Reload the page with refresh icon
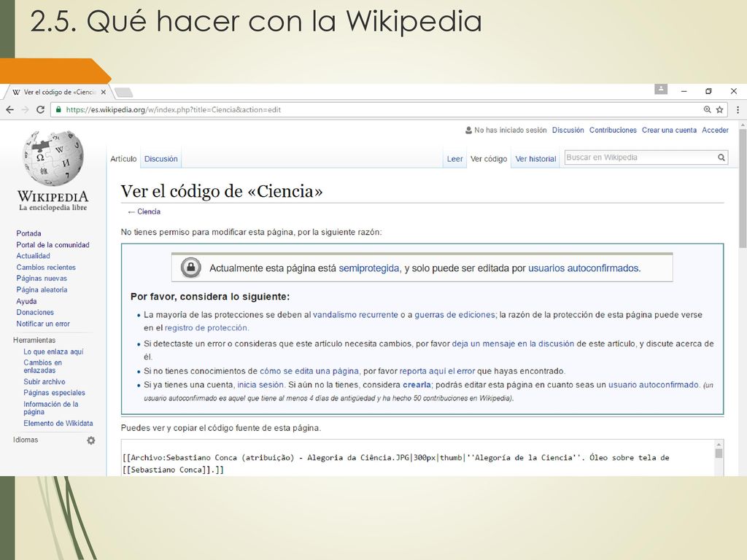 point(41,109)
